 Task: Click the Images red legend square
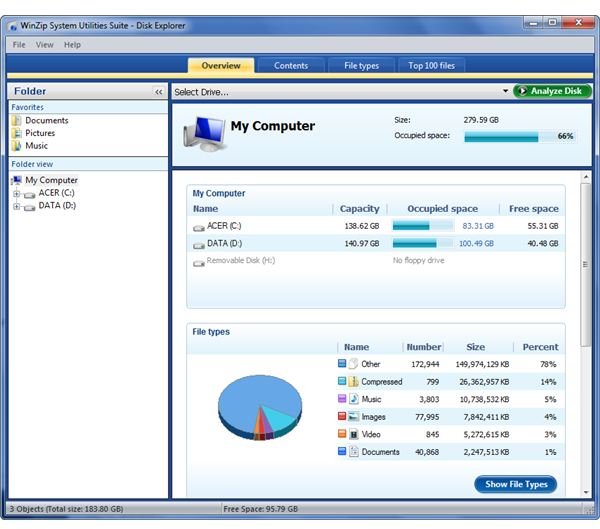(342, 416)
